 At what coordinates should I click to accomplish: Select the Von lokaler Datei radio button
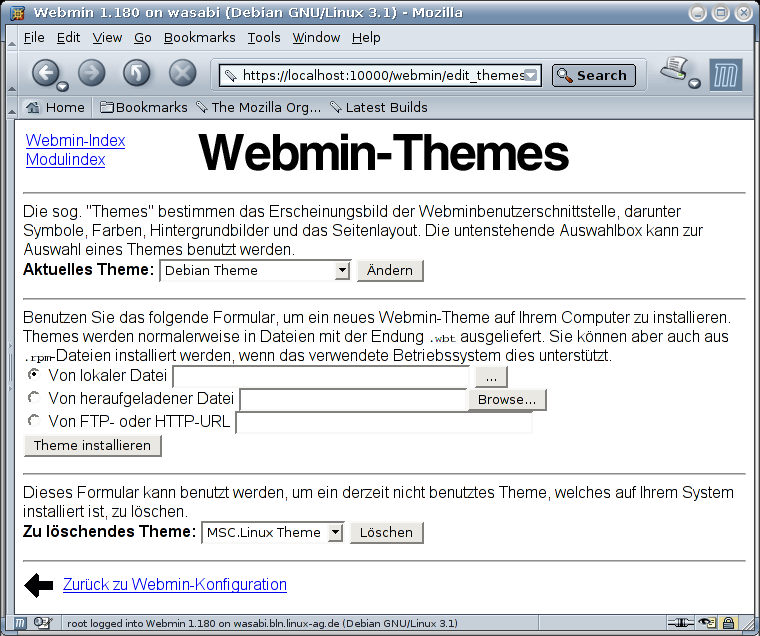34,374
